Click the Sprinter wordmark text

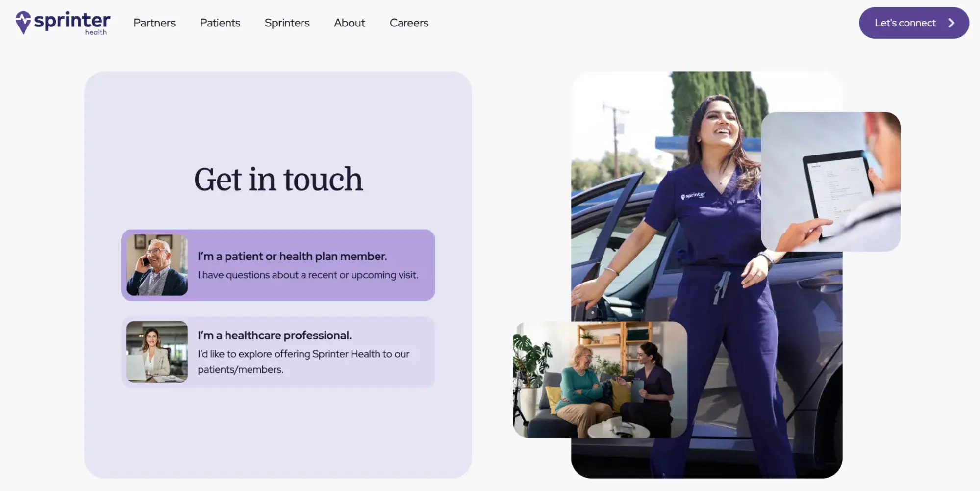pyautogui.click(x=72, y=21)
